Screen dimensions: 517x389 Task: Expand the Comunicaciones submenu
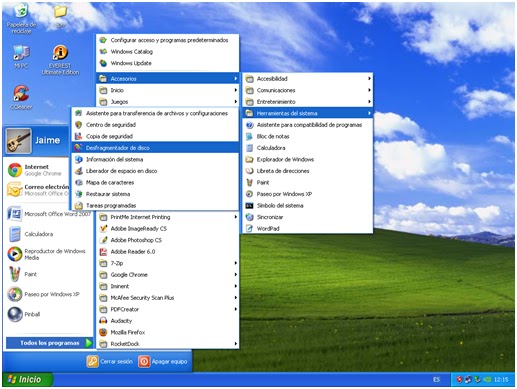(x=307, y=90)
